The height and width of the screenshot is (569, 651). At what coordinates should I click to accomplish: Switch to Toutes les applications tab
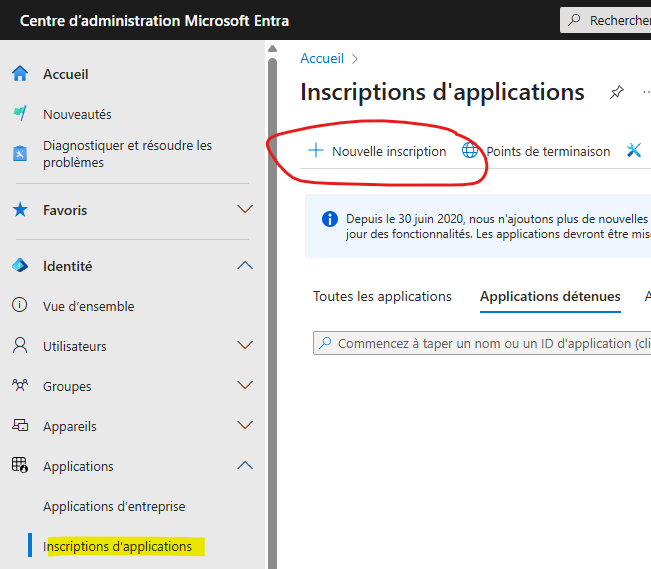[382, 297]
